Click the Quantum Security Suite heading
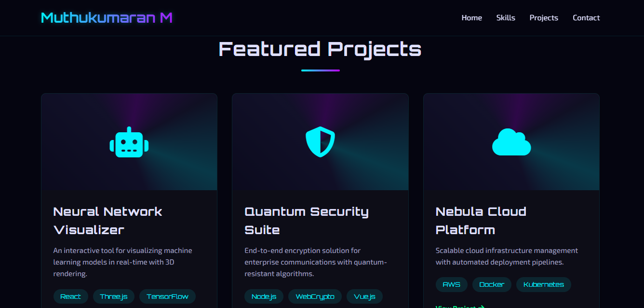This screenshot has height=308, width=644. [x=307, y=221]
